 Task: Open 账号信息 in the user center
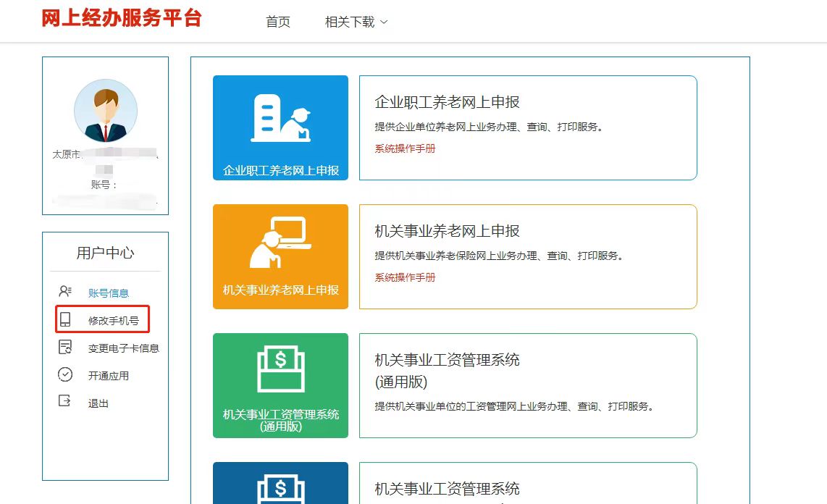(x=109, y=293)
